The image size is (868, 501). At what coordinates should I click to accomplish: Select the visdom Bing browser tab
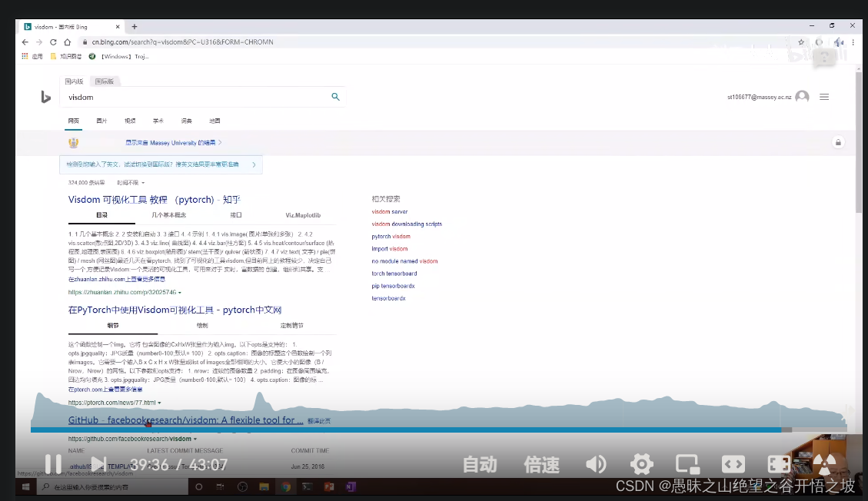point(72,27)
